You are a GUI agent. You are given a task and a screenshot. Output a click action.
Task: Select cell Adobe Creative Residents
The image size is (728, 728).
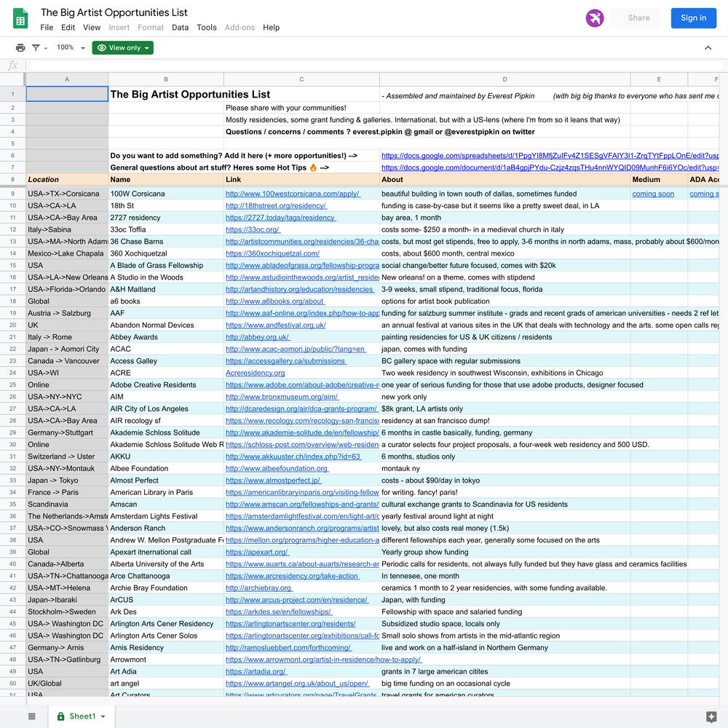tap(166, 385)
